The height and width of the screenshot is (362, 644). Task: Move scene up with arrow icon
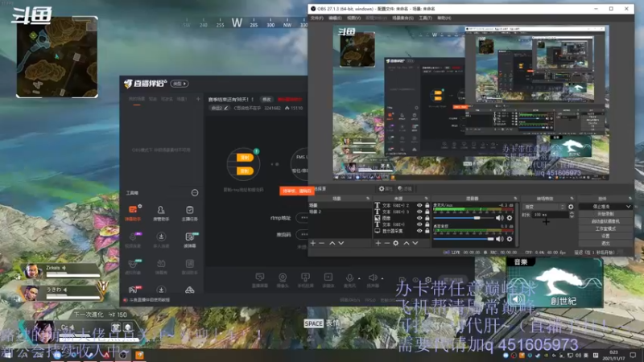click(332, 243)
